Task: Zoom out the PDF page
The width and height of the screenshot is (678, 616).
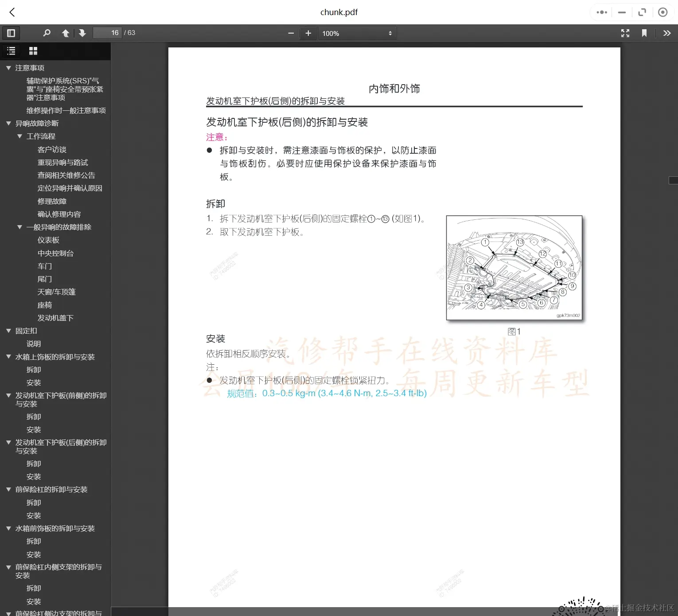Action: click(x=291, y=33)
